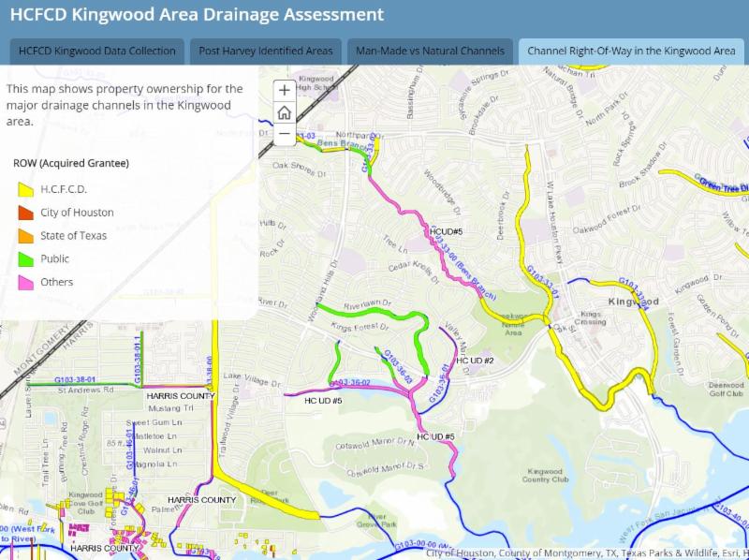Reset map to home extent

tap(285, 112)
